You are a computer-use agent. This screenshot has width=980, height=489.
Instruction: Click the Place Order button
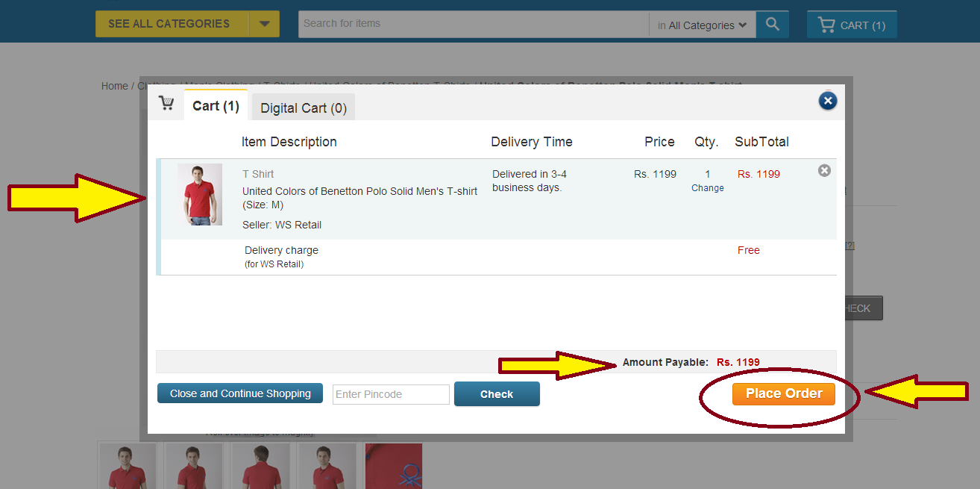[784, 393]
